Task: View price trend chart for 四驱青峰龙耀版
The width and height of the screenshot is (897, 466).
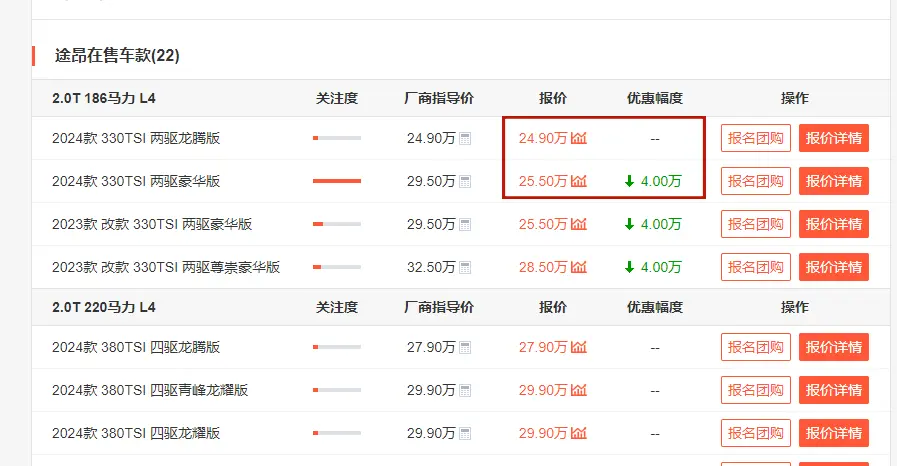Action: [579, 389]
